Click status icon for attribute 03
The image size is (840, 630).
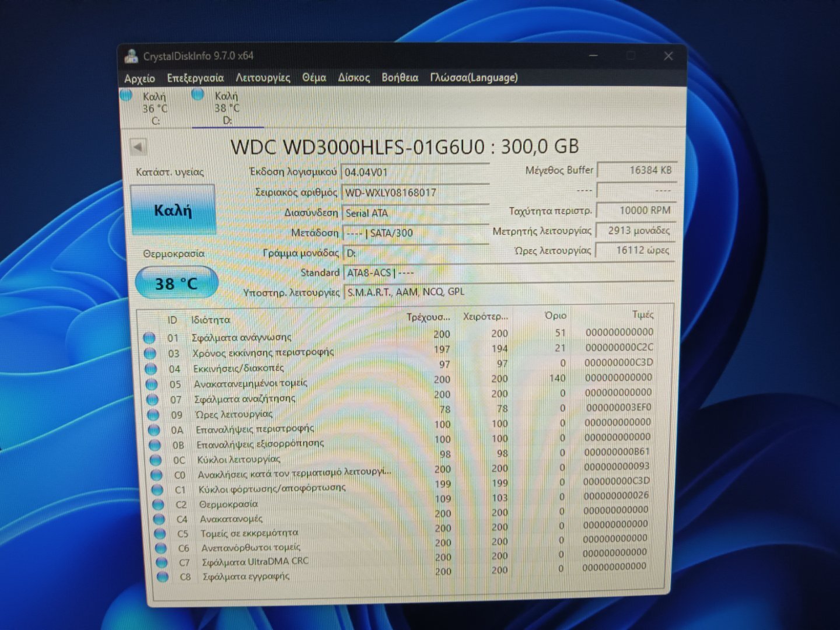click(x=150, y=353)
